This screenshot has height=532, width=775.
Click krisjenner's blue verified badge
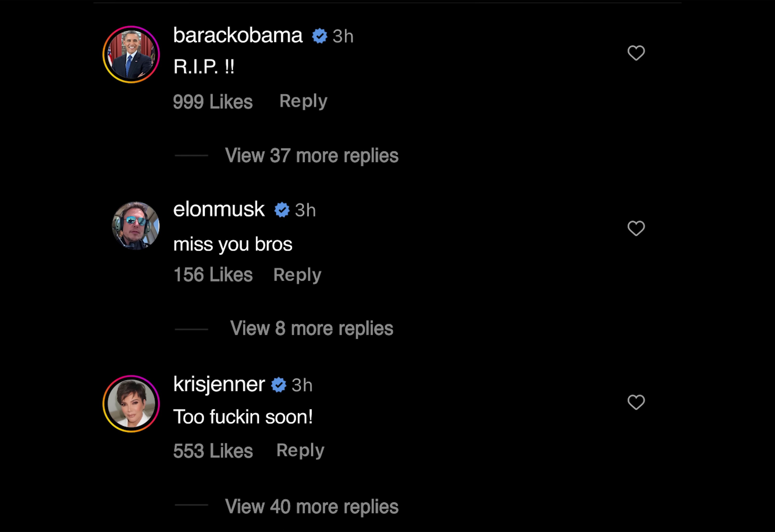[x=278, y=385]
